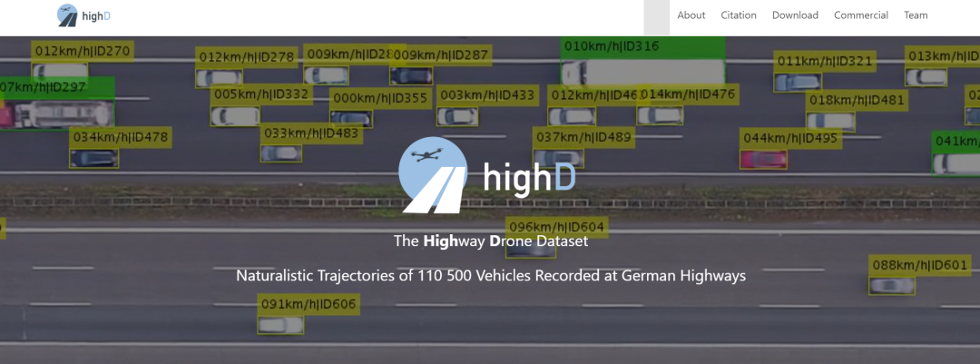Click the vehicle label 091km/h|ID606
The height and width of the screenshot is (364, 980).
pyautogui.click(x=309, y=305)
